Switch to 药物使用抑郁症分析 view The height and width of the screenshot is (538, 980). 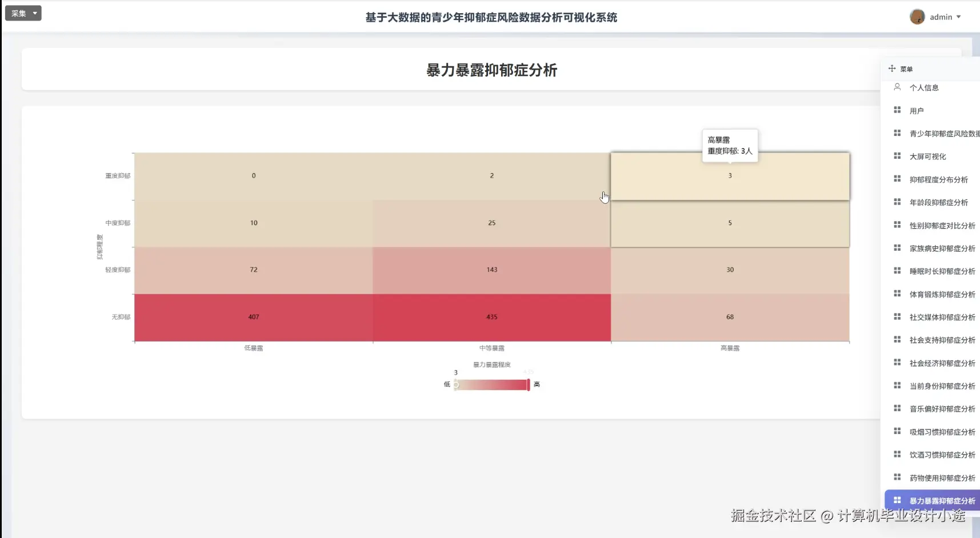pos(942,477)
